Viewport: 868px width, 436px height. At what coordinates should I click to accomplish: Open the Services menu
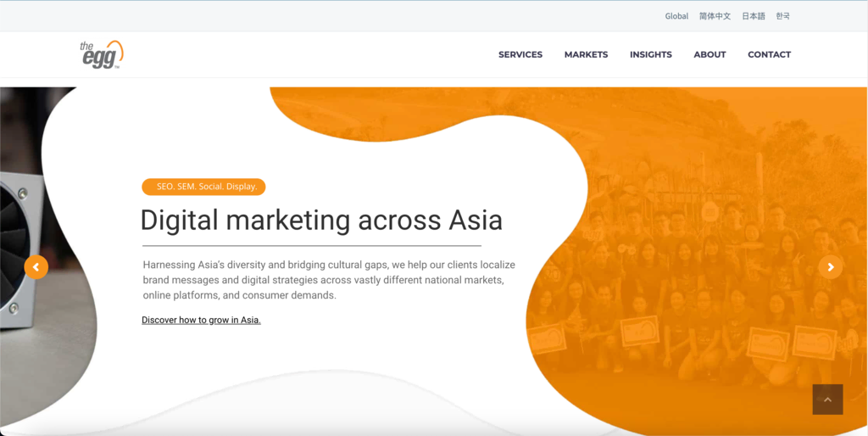[520, 54]
